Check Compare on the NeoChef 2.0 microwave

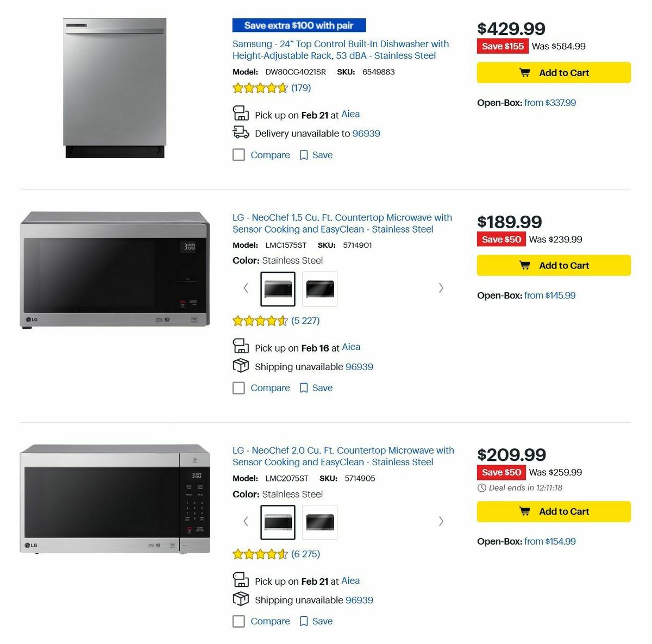point(239,621)
